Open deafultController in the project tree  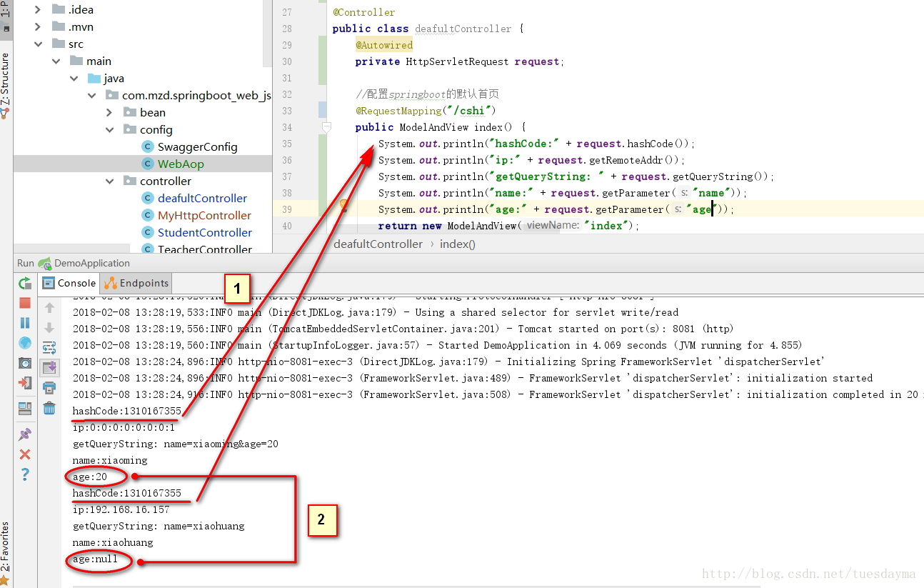(202, 198)
